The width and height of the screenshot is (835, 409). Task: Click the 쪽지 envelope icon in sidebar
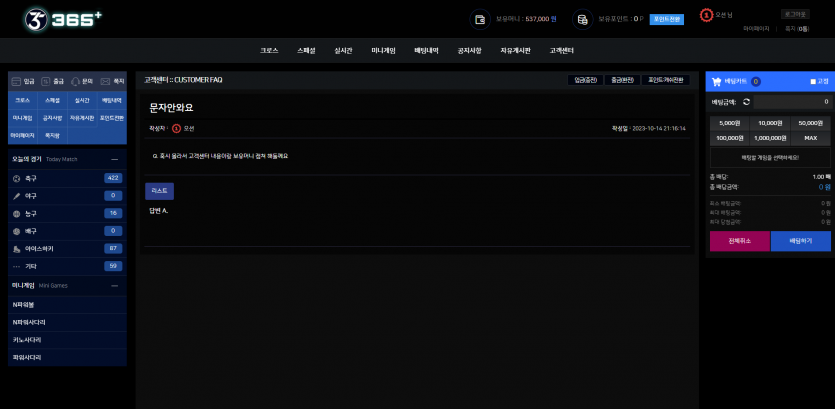(105, 81)
